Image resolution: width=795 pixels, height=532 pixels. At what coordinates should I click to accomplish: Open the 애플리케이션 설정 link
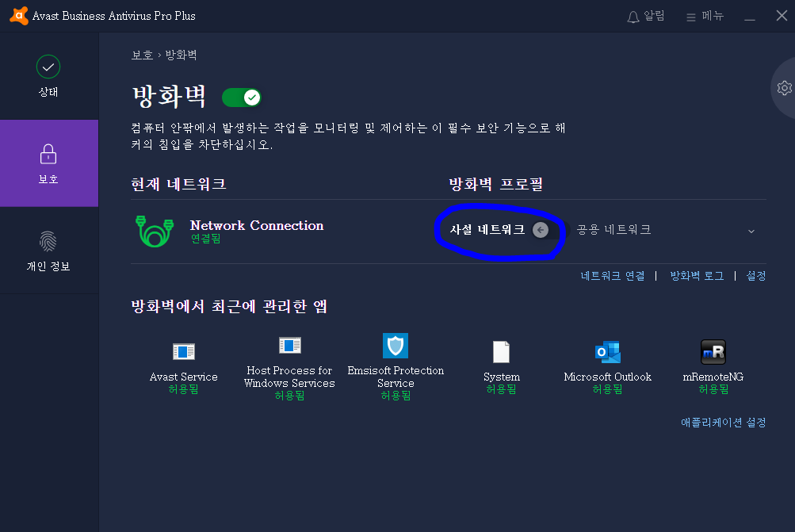point(723,423)
